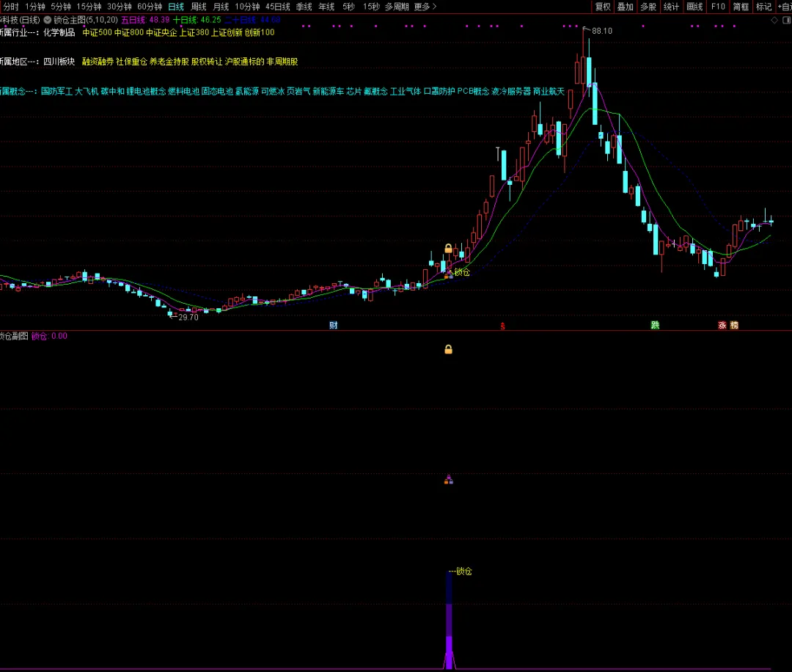Switch to 60分钟 period tab
This screenshot has height=672, width=792.
[x=150, y=7]
